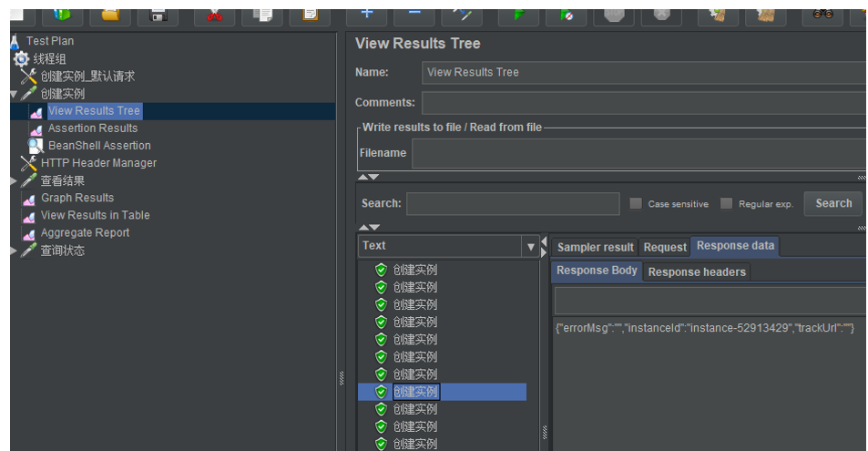Select the Test Plan node

50,41
